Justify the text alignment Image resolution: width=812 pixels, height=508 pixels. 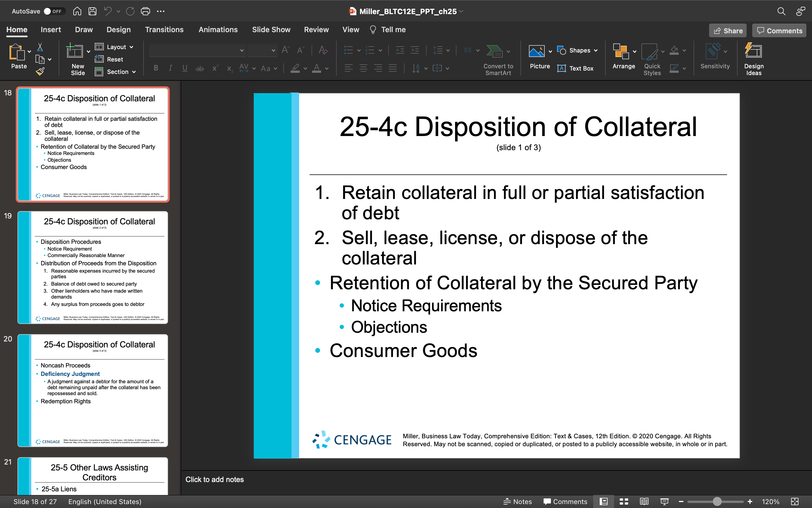(392, 68)
